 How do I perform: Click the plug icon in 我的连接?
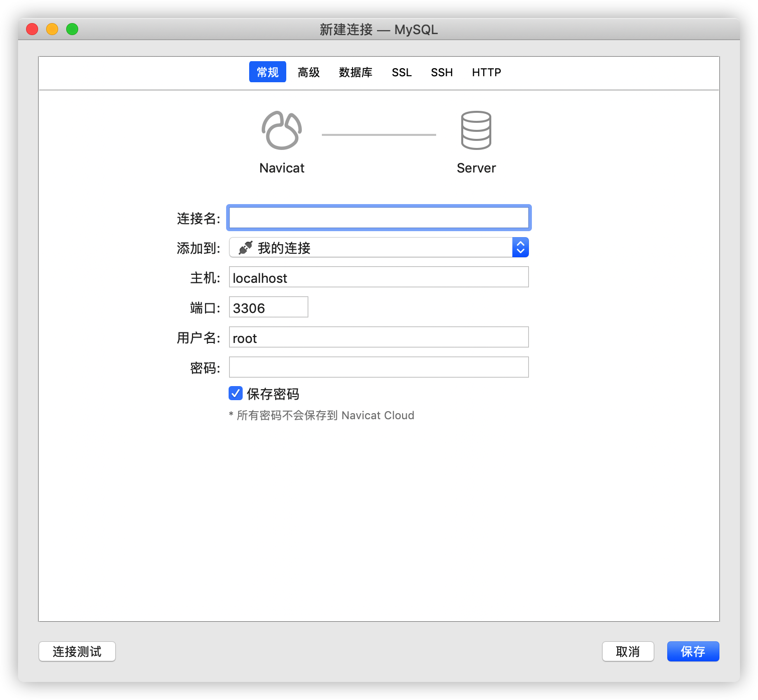245,247
